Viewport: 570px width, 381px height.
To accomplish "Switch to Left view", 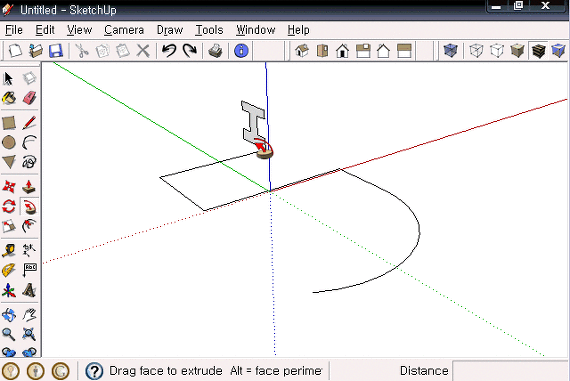I will pyautogui.click(x=404, y=51).
